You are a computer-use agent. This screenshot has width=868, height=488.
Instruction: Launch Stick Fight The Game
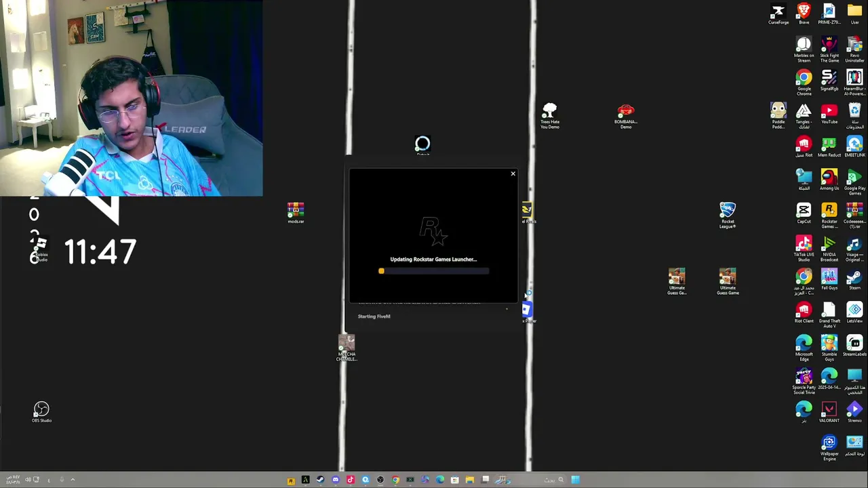[x=829, y=50]
